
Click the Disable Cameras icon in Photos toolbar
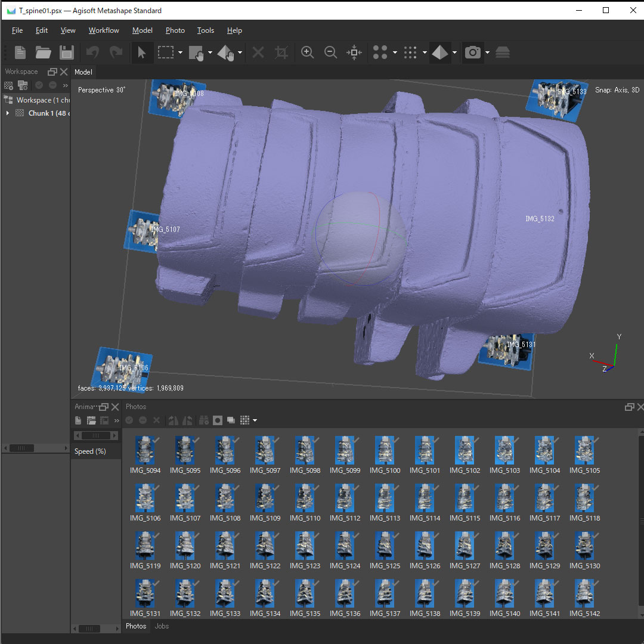tap(143, 420)
